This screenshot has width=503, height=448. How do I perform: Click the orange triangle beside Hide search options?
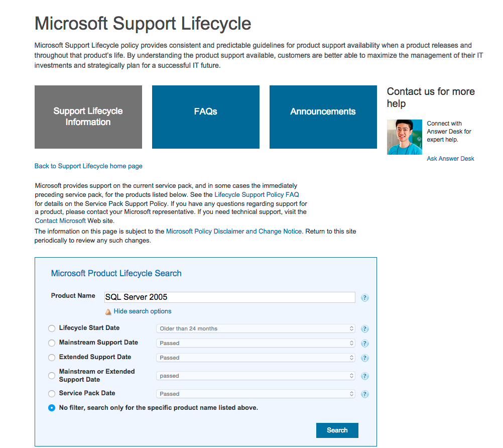point(108,311)
